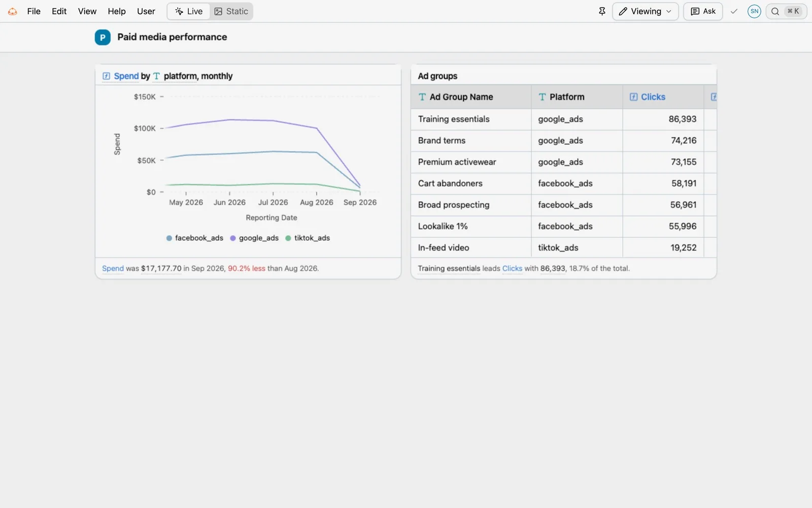Open the User menu
This screenshot has height=508, width=812.
[146, 11]
